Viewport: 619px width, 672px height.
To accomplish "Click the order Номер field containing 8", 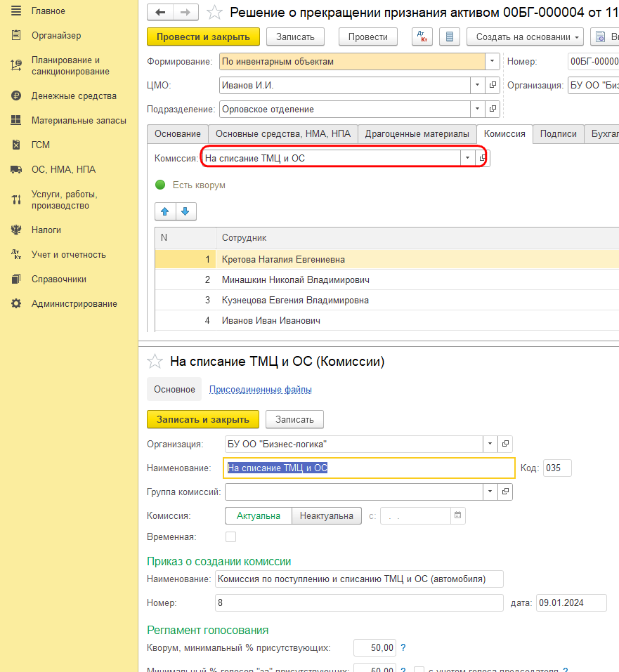I will (359, 602).
